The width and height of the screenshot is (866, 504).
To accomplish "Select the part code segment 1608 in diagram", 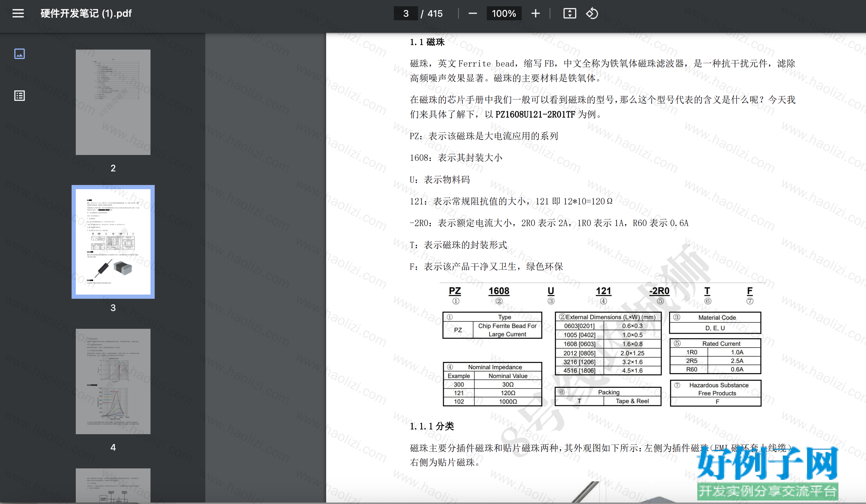I will click(499, 291).
